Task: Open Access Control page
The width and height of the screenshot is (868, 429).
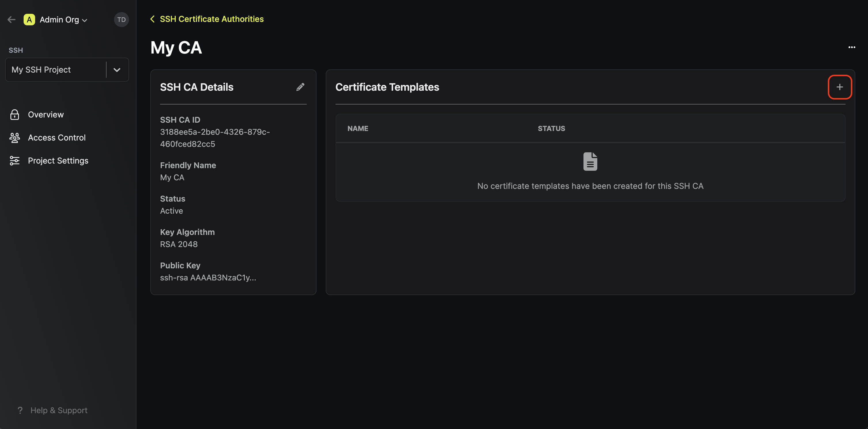Action: 56,138
